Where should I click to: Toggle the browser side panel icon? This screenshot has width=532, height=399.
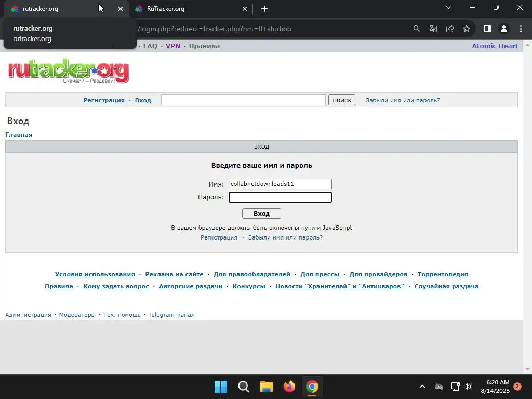(x=487, y=29)
